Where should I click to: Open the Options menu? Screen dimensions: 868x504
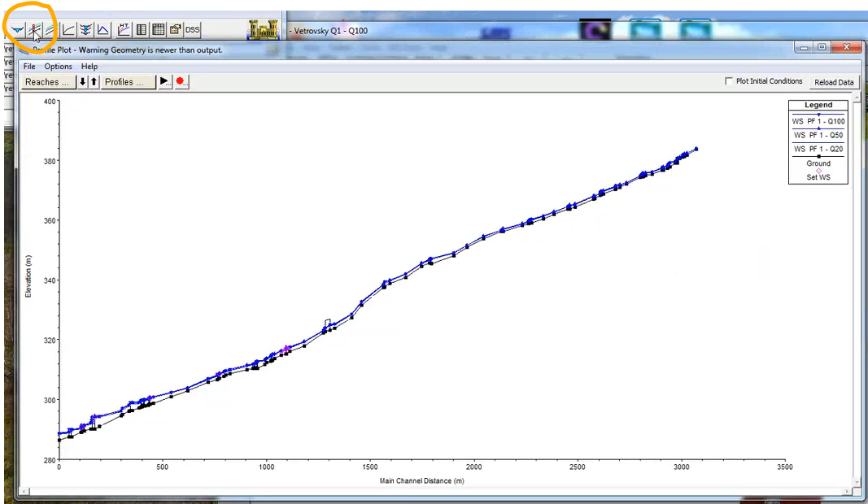point(59,67)
